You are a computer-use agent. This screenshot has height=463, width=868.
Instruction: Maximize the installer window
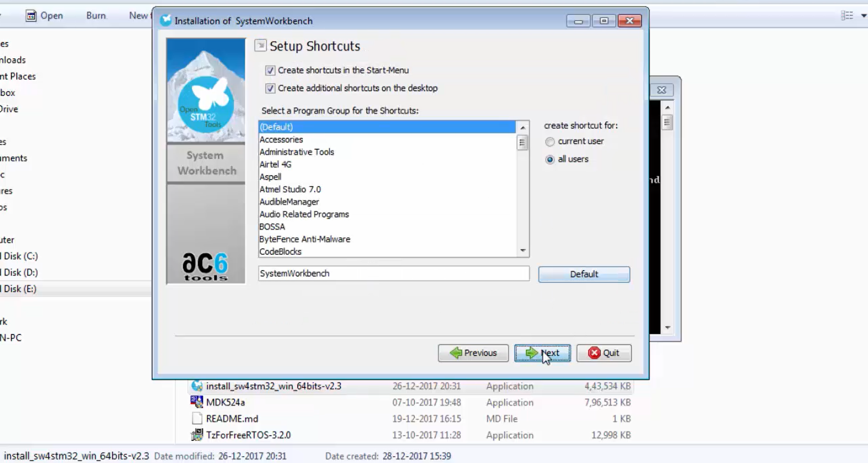pos(604,21)
